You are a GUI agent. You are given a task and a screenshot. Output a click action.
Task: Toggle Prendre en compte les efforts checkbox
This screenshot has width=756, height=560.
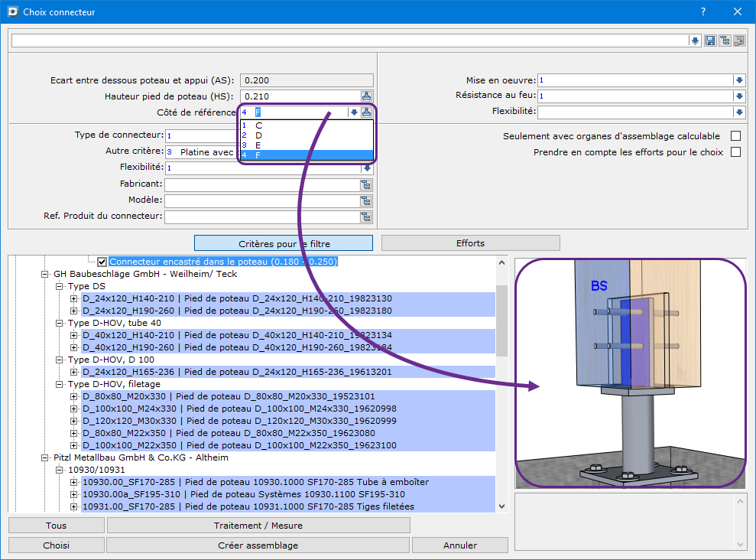735,152
